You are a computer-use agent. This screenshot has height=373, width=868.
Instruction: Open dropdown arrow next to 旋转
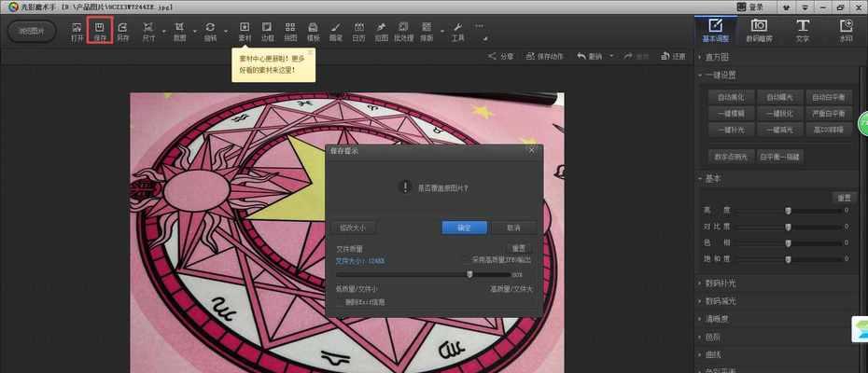(x=226, y=31)
